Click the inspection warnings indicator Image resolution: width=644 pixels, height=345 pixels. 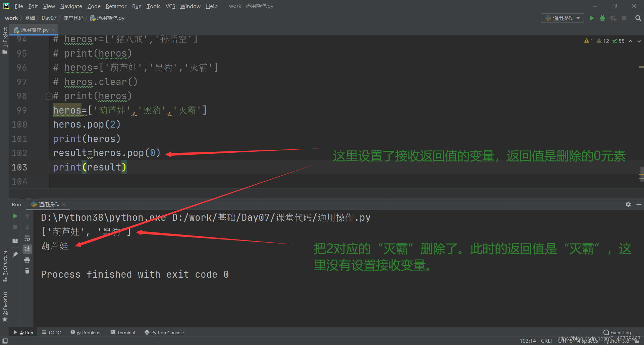(604, 41)
